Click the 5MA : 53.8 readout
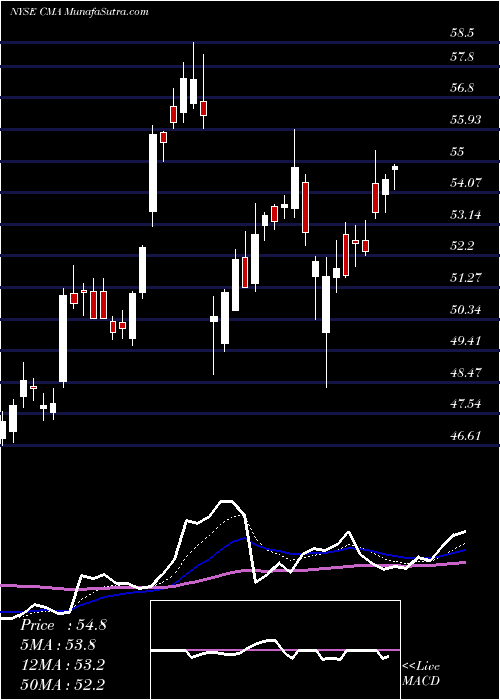Viewport: 500px width, 700px height. click(x=58, y=645)
